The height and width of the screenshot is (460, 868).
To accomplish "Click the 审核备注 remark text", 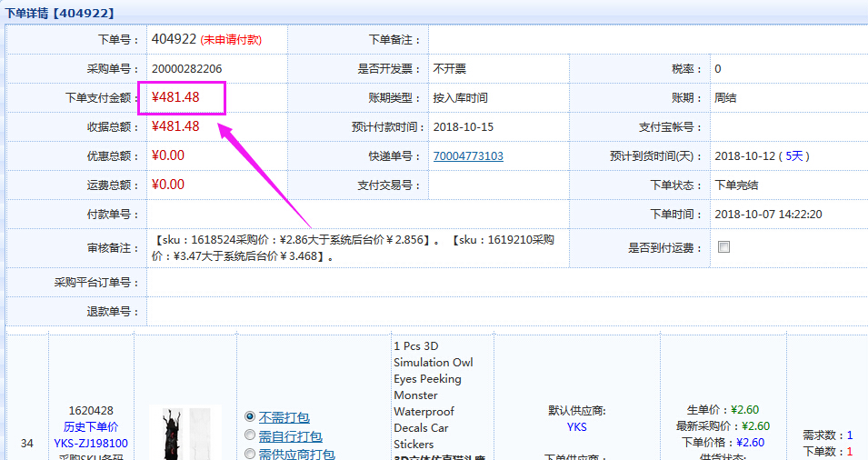I will (353, 248).
